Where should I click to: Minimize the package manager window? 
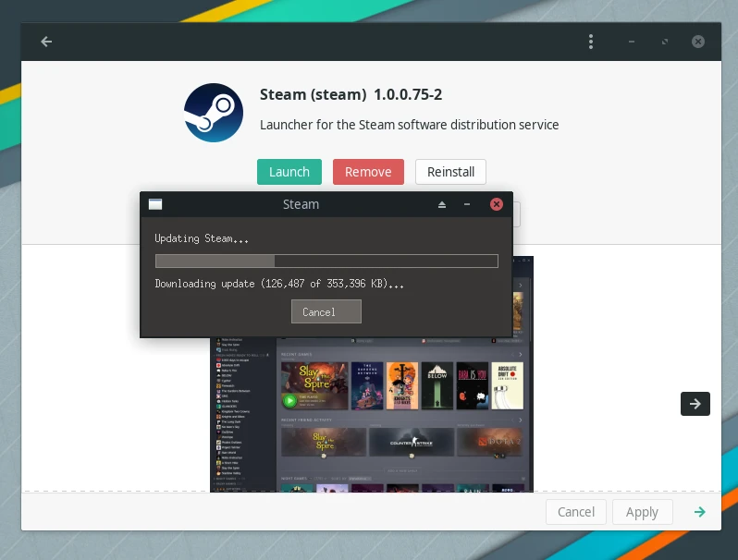click(x=632, y=42)
